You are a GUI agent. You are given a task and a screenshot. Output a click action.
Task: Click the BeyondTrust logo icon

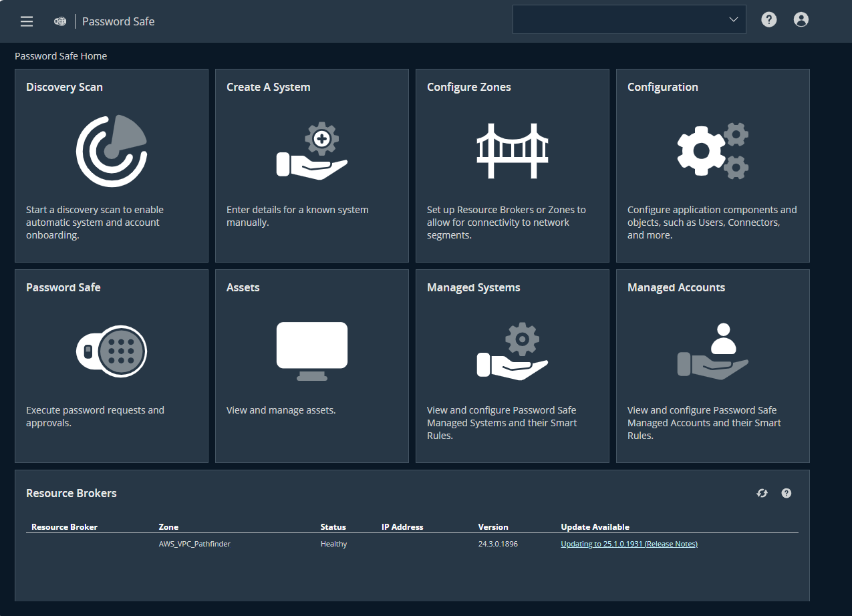coord(59,21)
